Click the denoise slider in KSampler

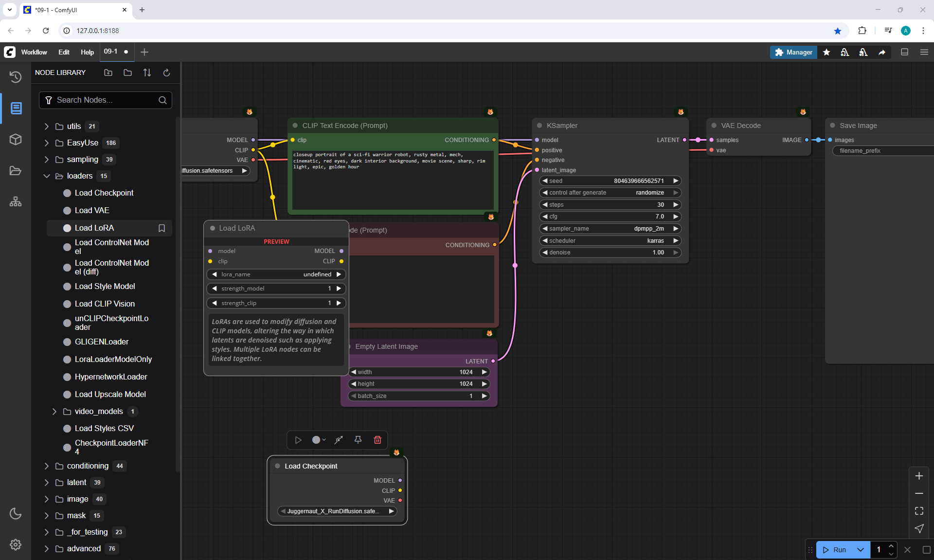610,253
